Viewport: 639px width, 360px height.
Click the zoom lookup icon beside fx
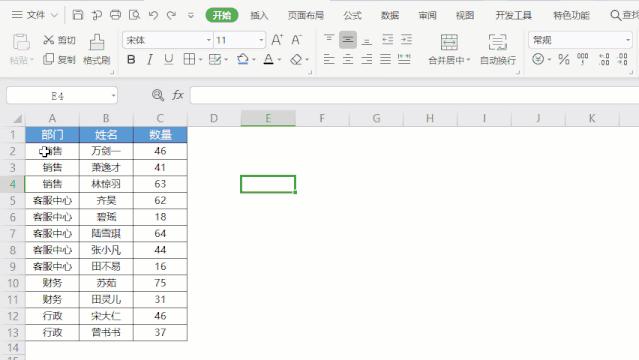[157, 95]
